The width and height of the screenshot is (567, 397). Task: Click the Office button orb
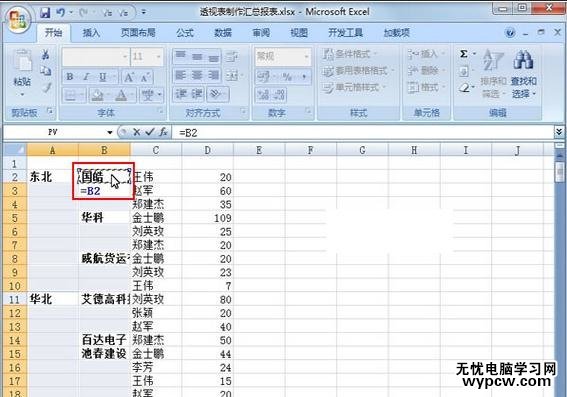point(18,19)
